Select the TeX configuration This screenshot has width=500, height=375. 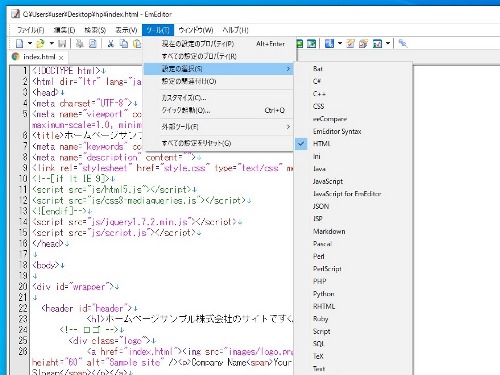tap(353, 356)
